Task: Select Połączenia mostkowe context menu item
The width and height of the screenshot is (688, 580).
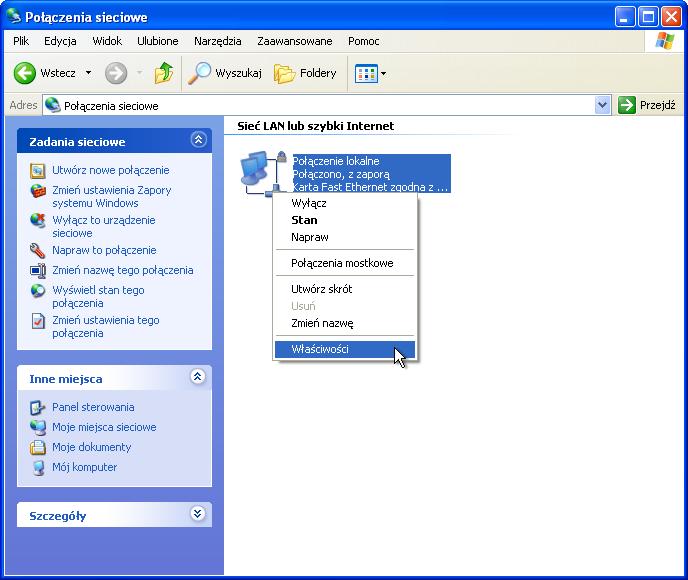Action: (x=345, y=263)
